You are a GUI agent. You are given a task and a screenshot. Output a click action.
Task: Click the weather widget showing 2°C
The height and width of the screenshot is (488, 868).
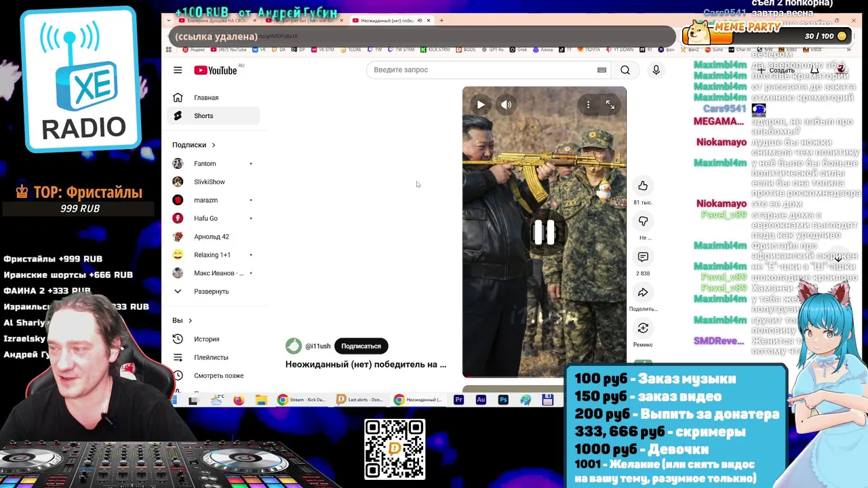point(217,400)
